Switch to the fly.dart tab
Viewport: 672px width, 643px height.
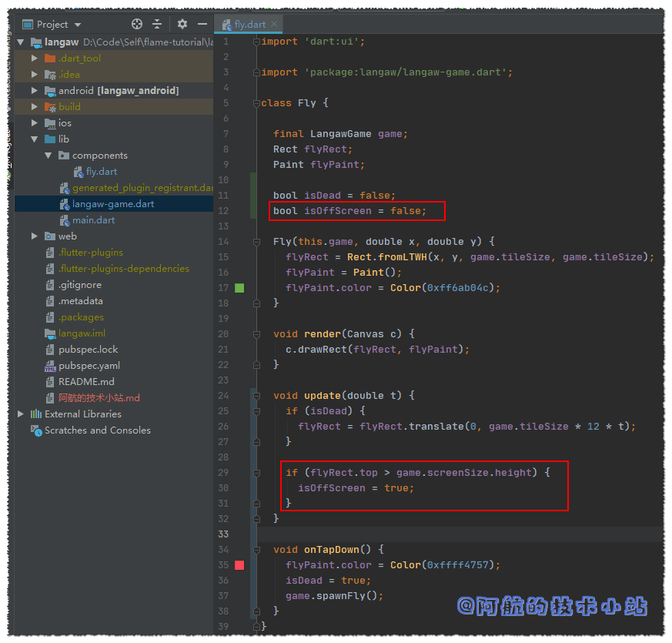[249, 25]
